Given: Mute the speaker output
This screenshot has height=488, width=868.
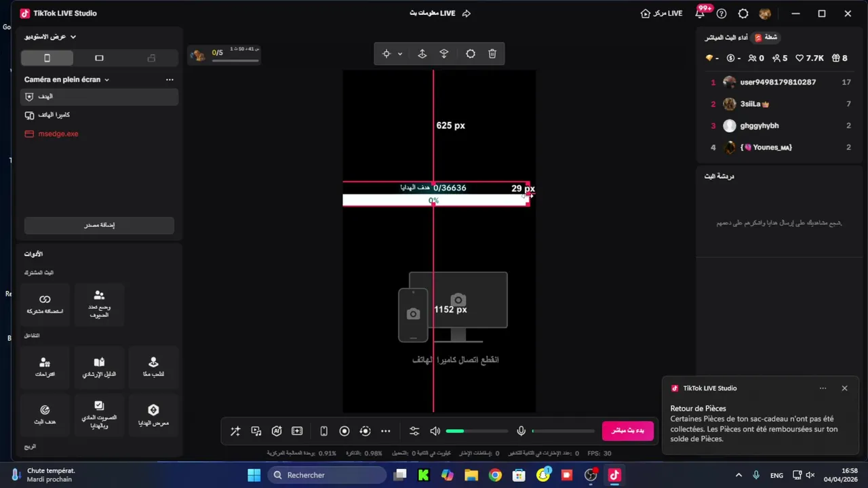Looking at the screenshot, I should [x=435, y=431].
